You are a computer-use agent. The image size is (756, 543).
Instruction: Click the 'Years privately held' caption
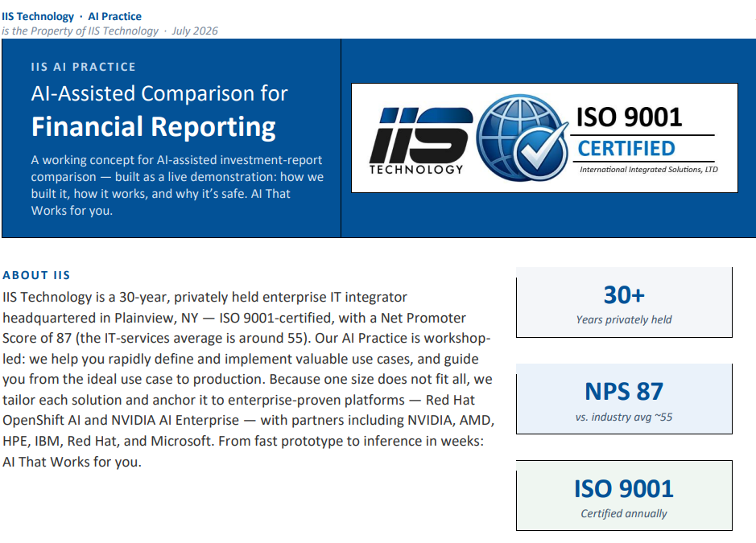coord(624,319)
